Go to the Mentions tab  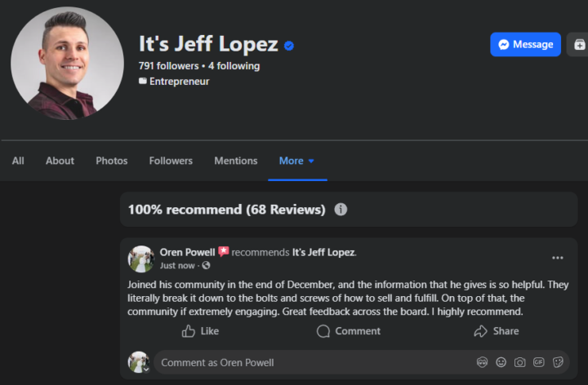pos(235,161)
